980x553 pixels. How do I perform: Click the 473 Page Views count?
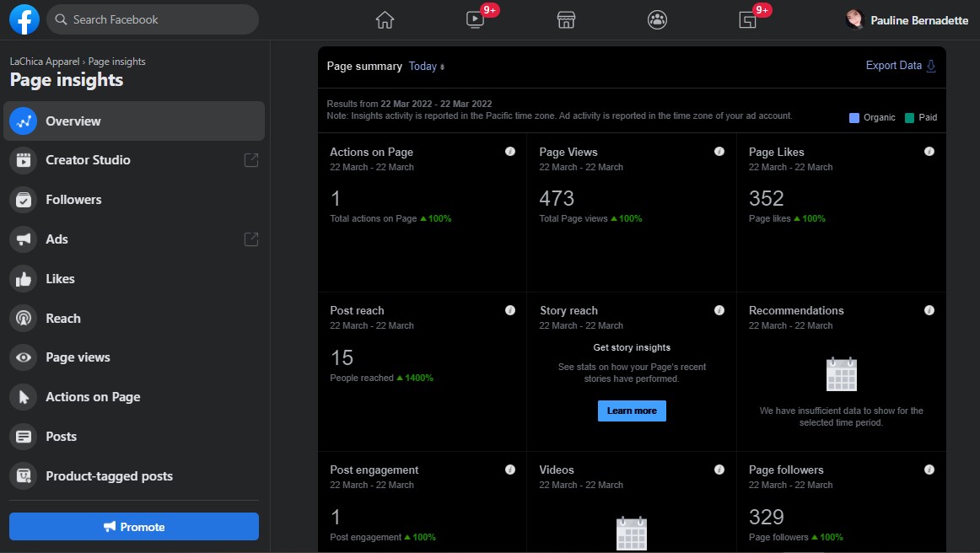pyautogui.click(x=557, y=199)
